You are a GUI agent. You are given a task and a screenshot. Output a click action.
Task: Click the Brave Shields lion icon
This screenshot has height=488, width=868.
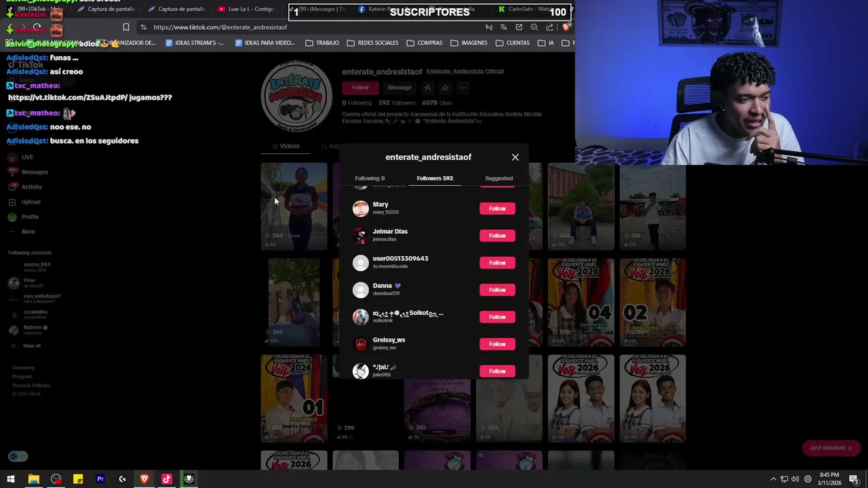[x=566, y=27]
